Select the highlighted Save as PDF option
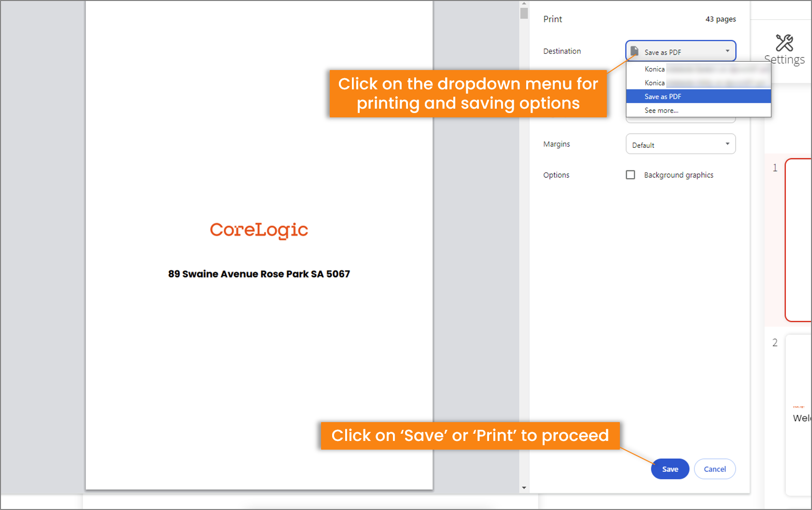This screenshot has width=812, height=510. point(699,97)
